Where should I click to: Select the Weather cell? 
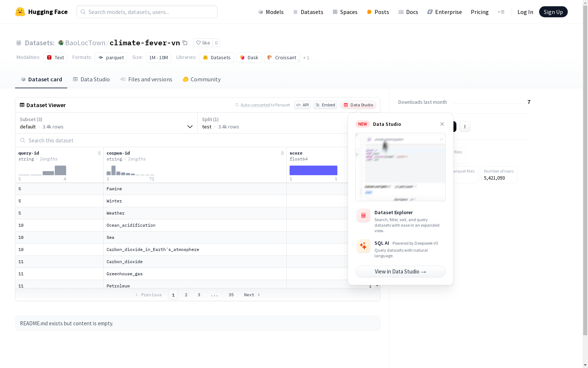tap(195, 213)
